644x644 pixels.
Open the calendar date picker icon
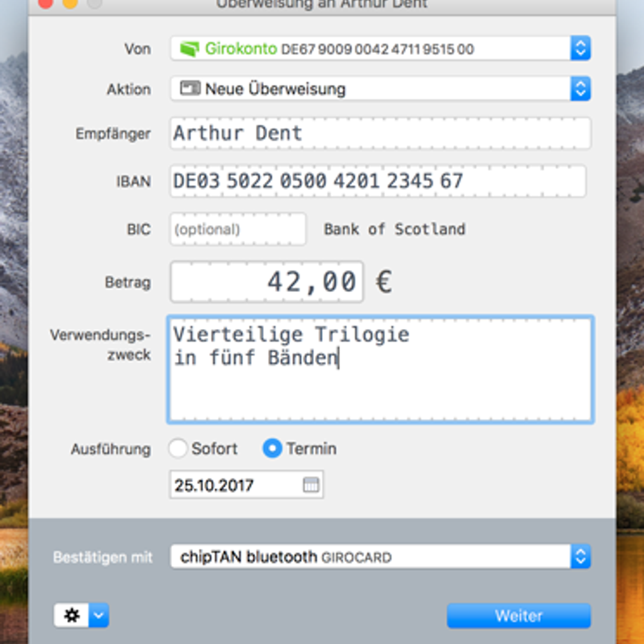pyautogui.click(x=311, y=485)
